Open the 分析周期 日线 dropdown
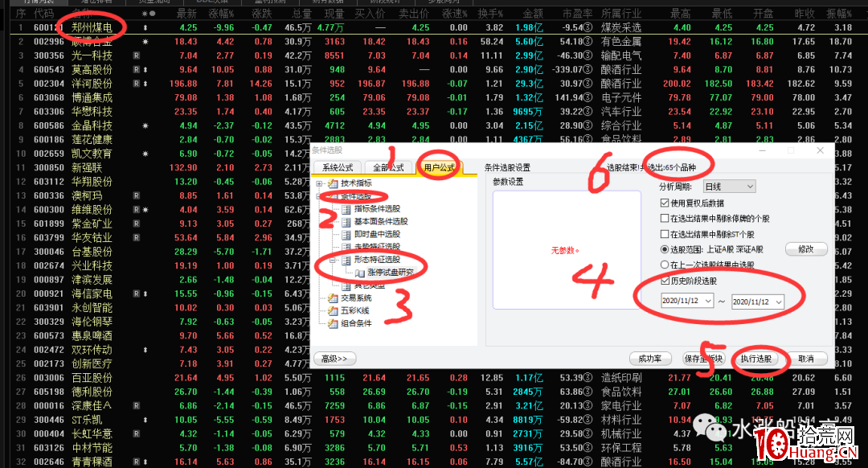Image resolution: width=868 pixels, height=468 pixels. click(729, 187)
